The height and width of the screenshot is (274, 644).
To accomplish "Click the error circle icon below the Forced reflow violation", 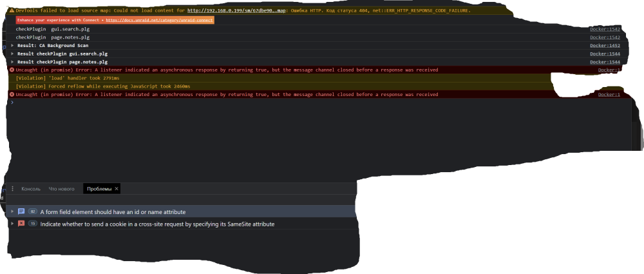I will [x=12, y=95].
